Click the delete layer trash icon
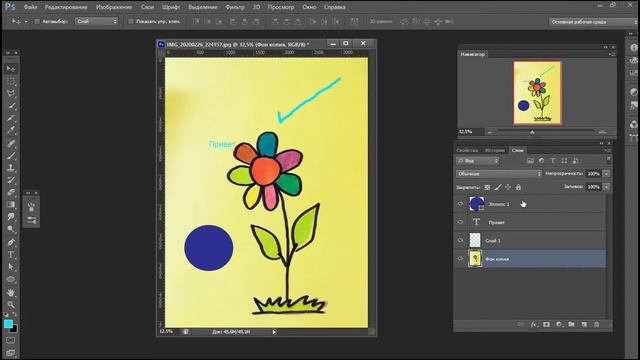Screen dimensions: 640x360 [x=596, y=324]
